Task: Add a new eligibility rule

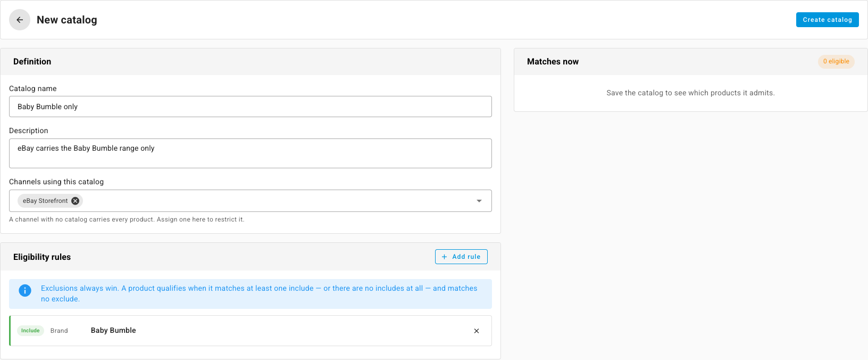Action: point(461,257)
